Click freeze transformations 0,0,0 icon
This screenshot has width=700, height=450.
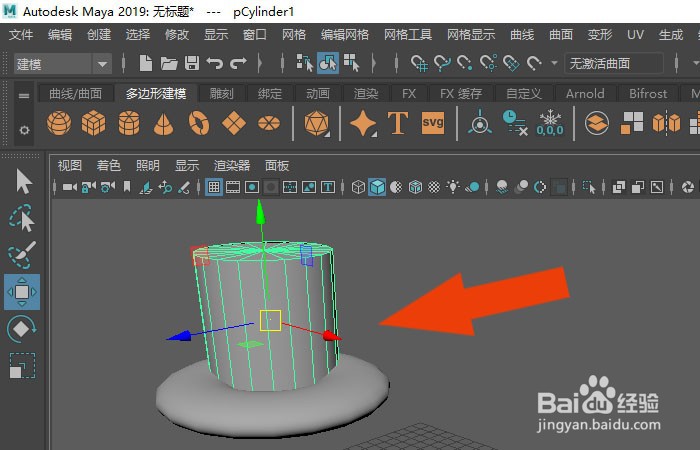(550, 123)
